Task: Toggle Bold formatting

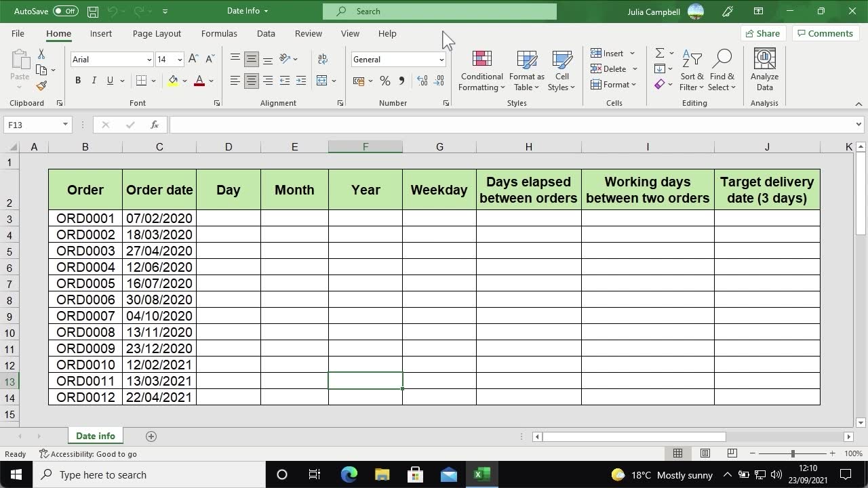Action: (x=78, y=81)
